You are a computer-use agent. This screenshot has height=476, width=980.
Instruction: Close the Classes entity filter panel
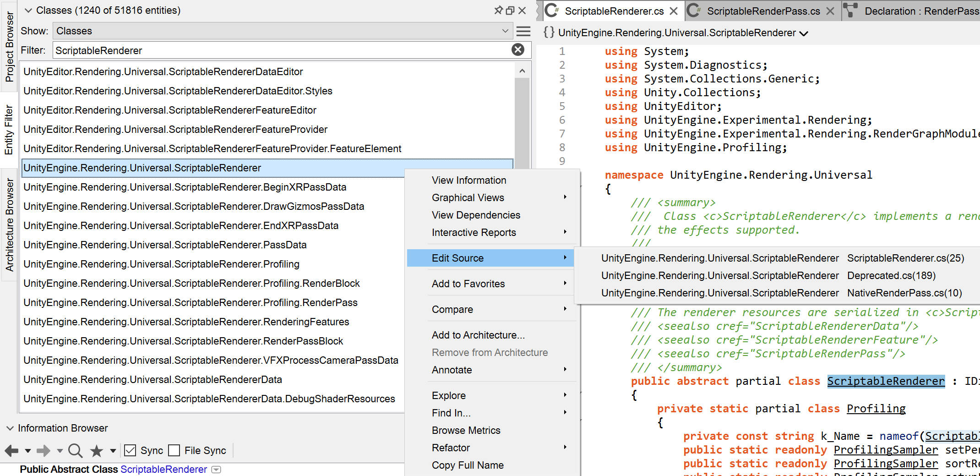click(x=522, y=10)
